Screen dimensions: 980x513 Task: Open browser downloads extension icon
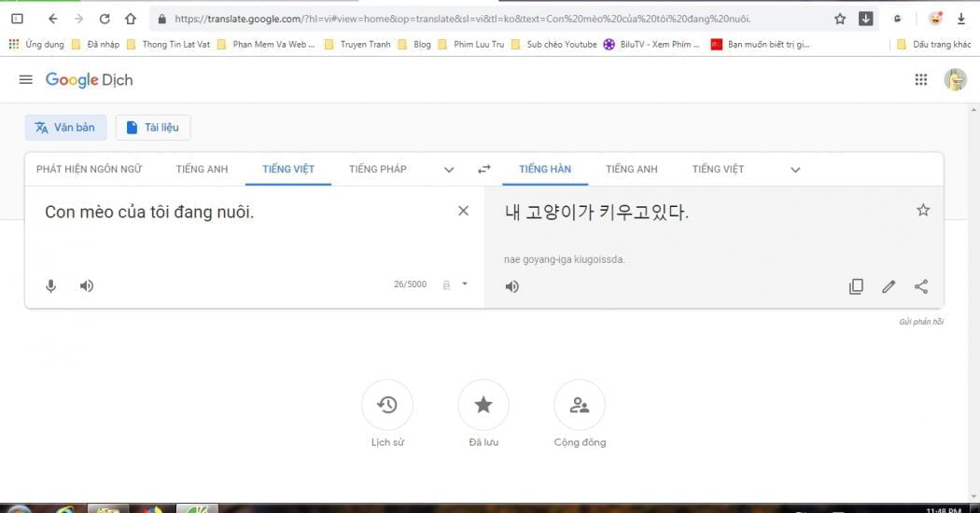pyautogui.click(x=865, y=19)
